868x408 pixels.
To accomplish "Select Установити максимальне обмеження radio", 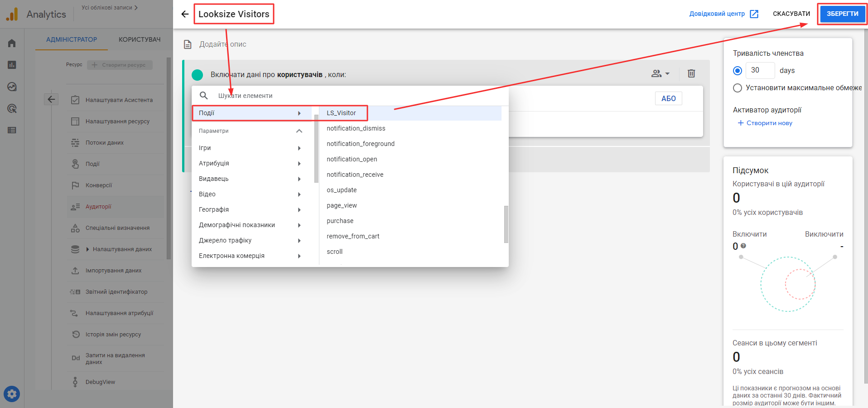I will point(738,88).
